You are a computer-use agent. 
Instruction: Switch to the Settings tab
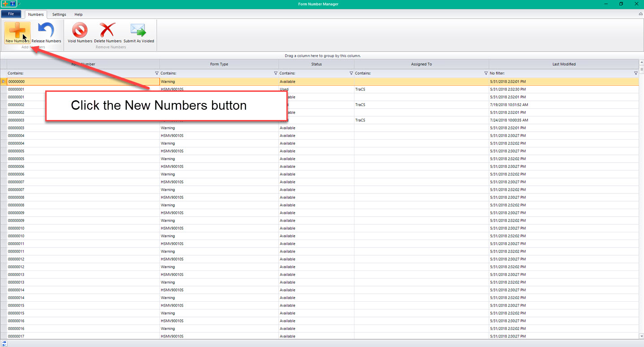click(59, 15)
